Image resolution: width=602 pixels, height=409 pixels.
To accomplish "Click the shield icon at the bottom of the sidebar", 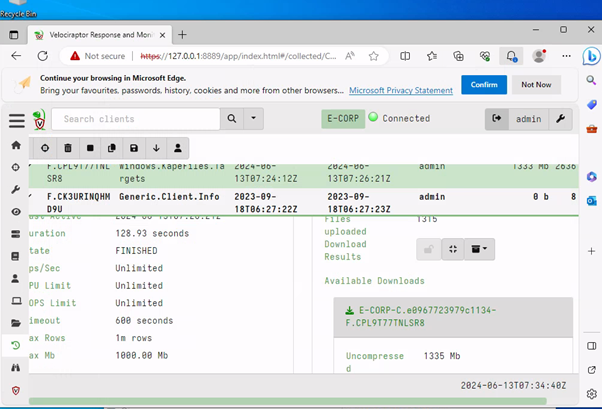I will (x=16, y=391).
